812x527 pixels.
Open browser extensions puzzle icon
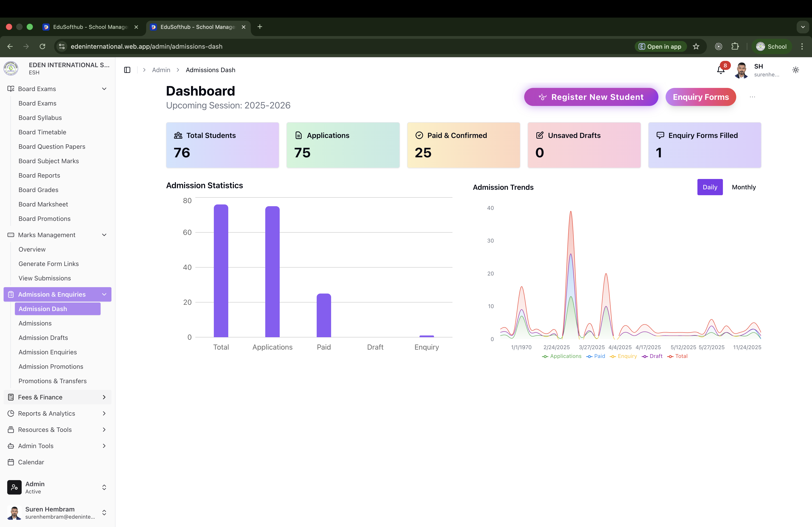point(735,47)
